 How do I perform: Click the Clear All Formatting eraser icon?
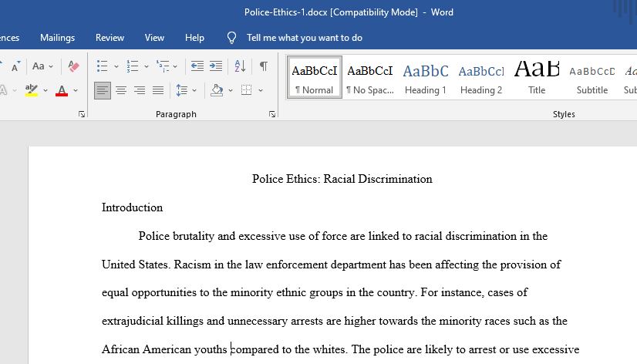point(73,66)
